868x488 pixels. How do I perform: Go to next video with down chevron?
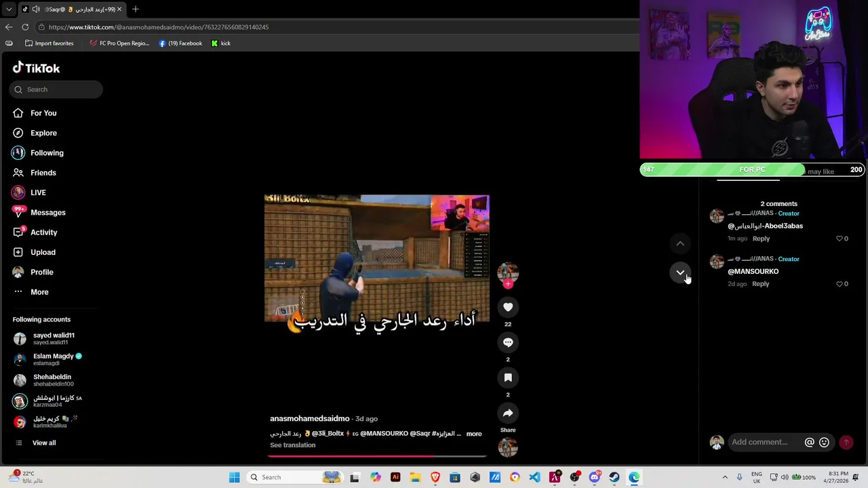click(680, 272)
